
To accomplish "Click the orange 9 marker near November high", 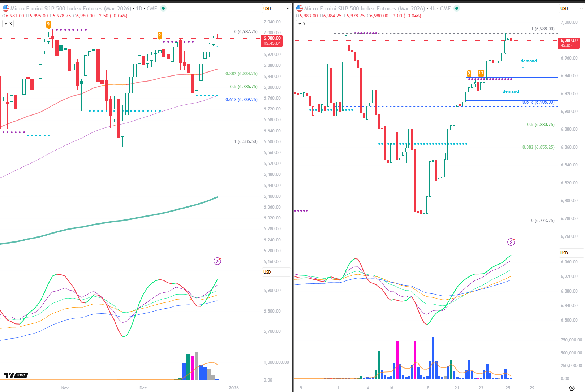I will (48, 24).
